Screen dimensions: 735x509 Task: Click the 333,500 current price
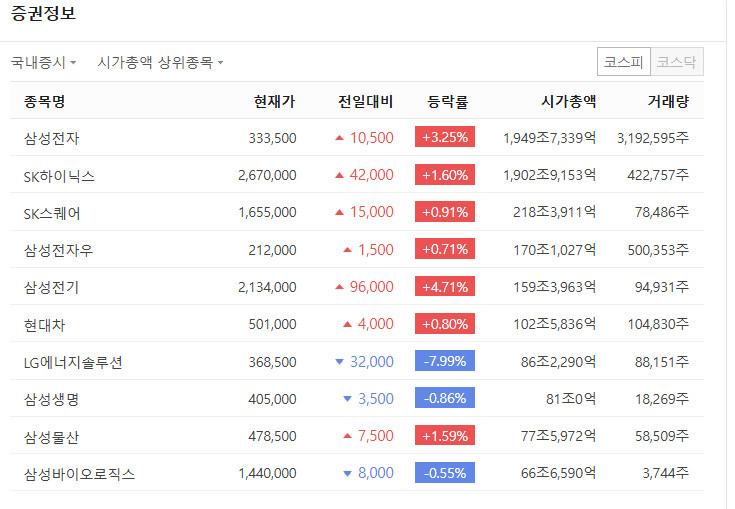(272, 138)
